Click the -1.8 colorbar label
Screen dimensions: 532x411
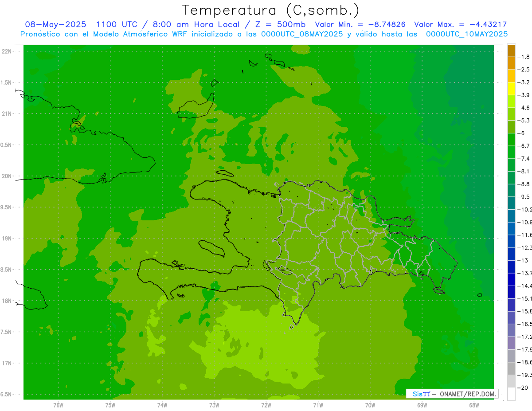[x=524, y=57]
